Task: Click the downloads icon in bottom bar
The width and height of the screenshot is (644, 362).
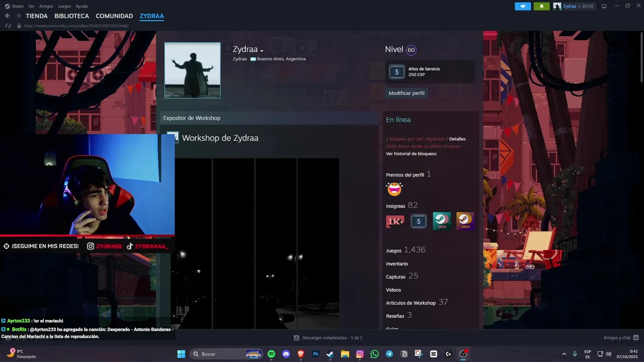Action: [x=297, y=338]
